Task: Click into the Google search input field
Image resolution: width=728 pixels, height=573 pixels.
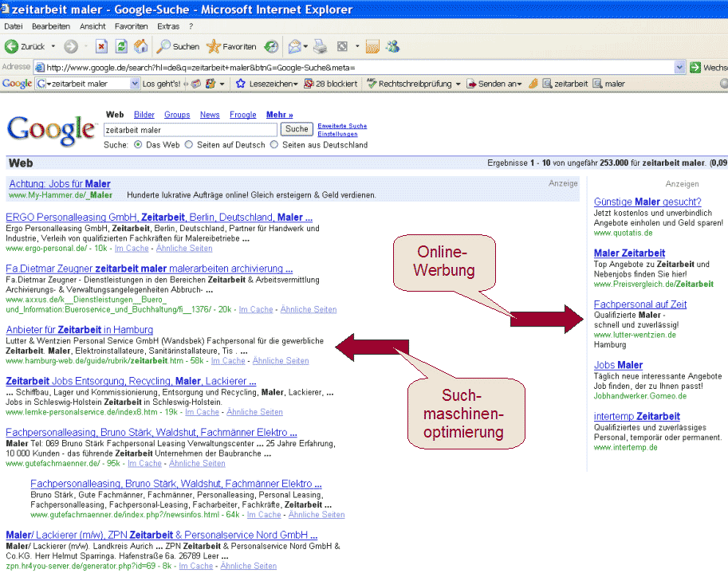Action: (x=191, y=130)
